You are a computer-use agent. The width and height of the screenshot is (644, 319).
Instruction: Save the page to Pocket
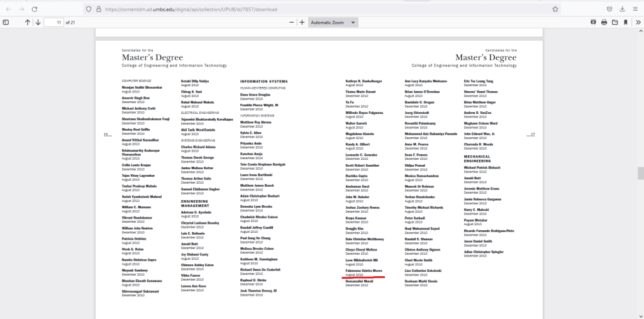pos(609,9)
